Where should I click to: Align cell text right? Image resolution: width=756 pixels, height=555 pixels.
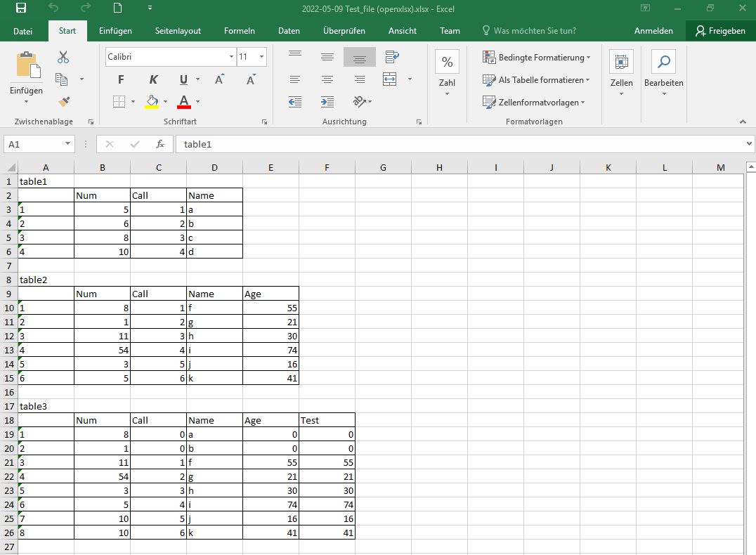[x=359, y=79]
